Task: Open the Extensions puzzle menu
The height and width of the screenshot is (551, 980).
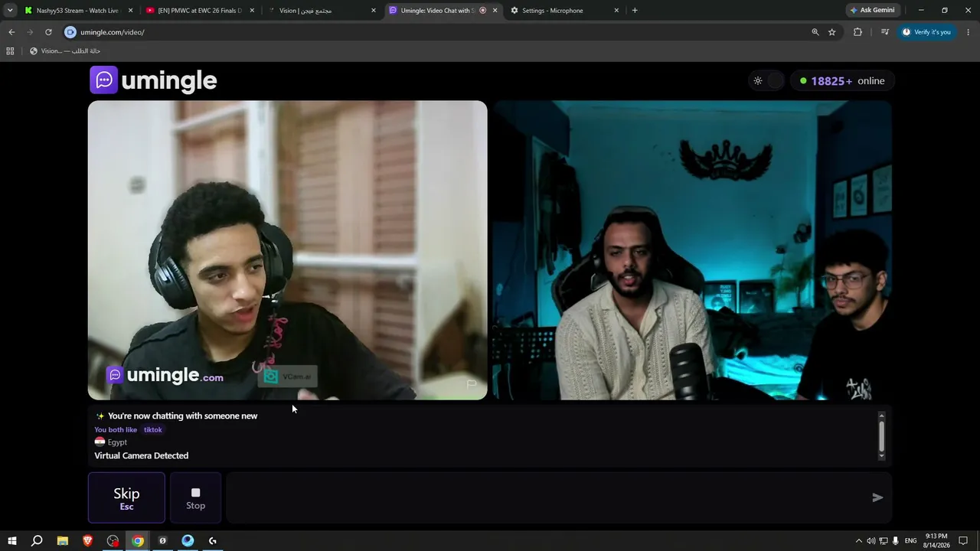Action: [x=857, y=32]
